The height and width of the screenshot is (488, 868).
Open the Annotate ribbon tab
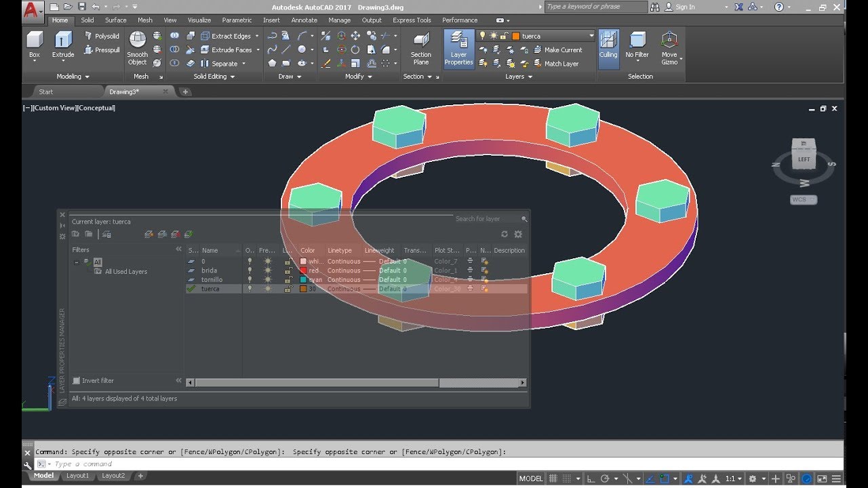(x=304, y=20)
